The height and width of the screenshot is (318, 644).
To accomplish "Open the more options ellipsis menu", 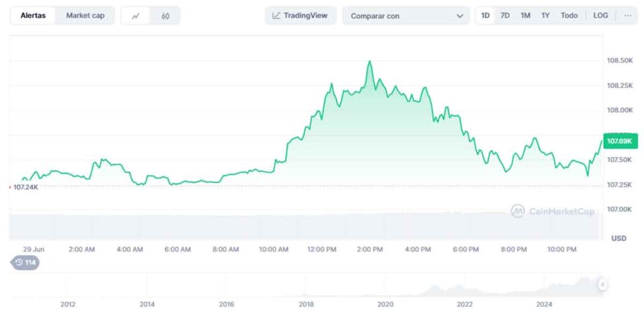I will point(628,16).
